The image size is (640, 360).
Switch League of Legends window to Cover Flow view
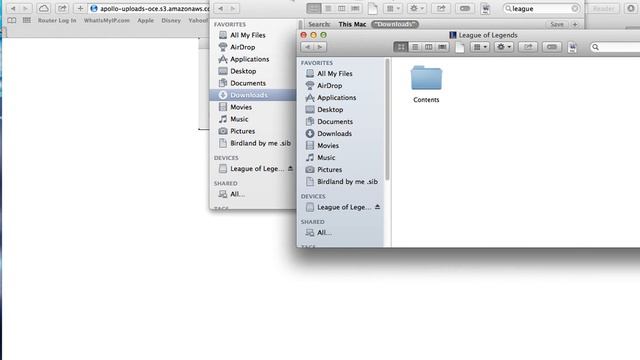442,47
